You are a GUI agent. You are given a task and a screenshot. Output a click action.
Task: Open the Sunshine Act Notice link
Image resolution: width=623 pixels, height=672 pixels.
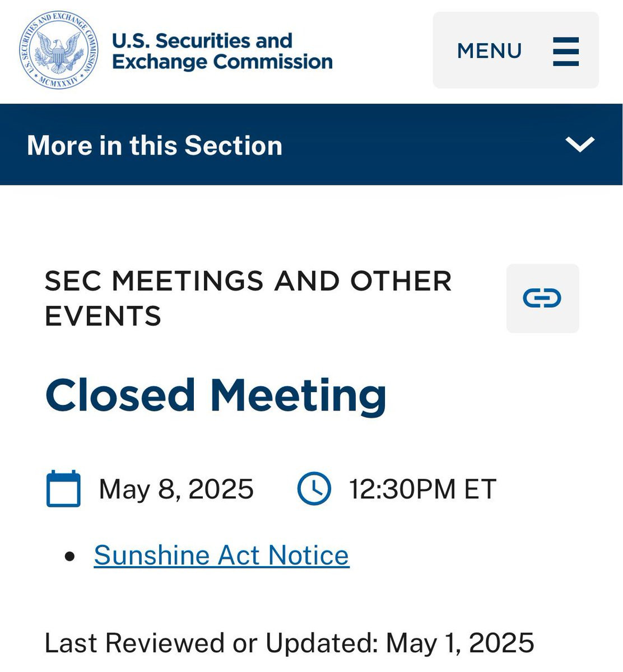tap(221, 556)
